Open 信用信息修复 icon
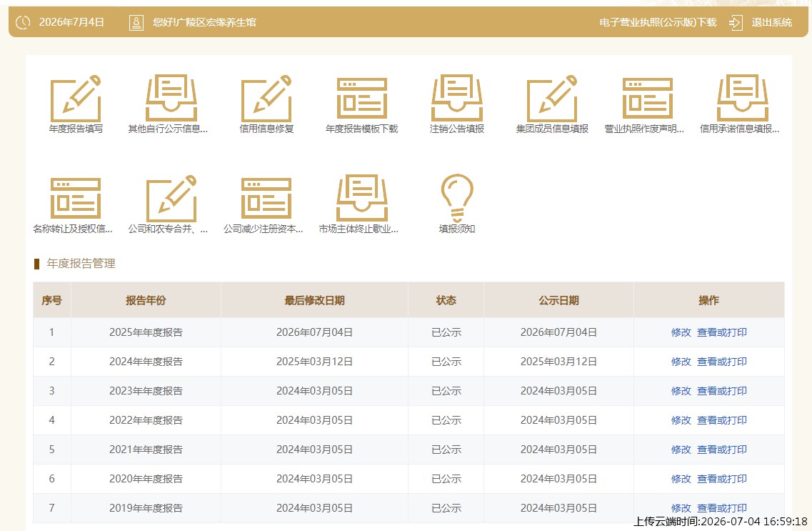Screen dimensions: 812x531 (266, 99)
